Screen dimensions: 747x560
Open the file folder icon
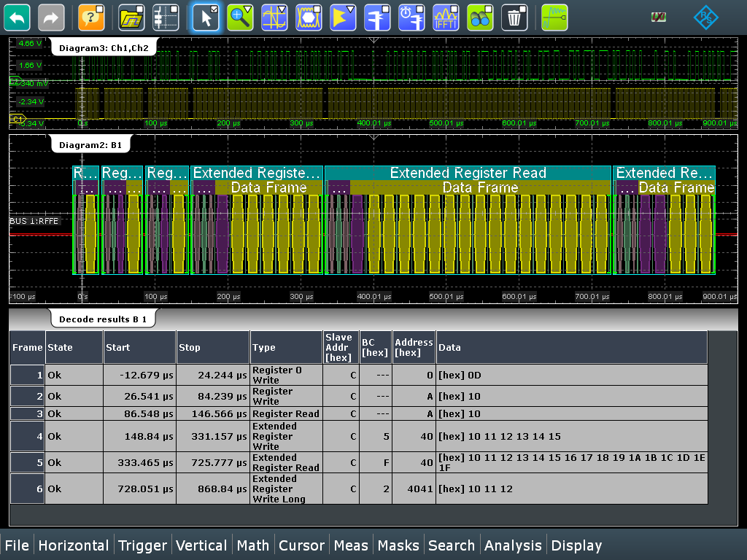point(131,17)
